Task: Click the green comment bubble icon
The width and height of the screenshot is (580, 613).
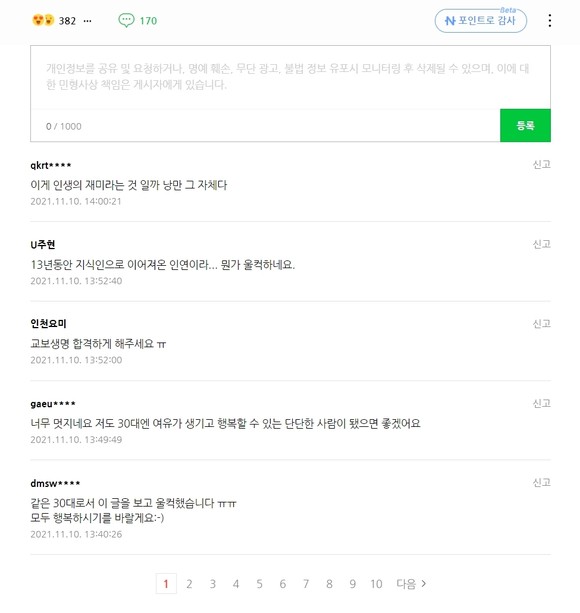Action: pos(126,20)
